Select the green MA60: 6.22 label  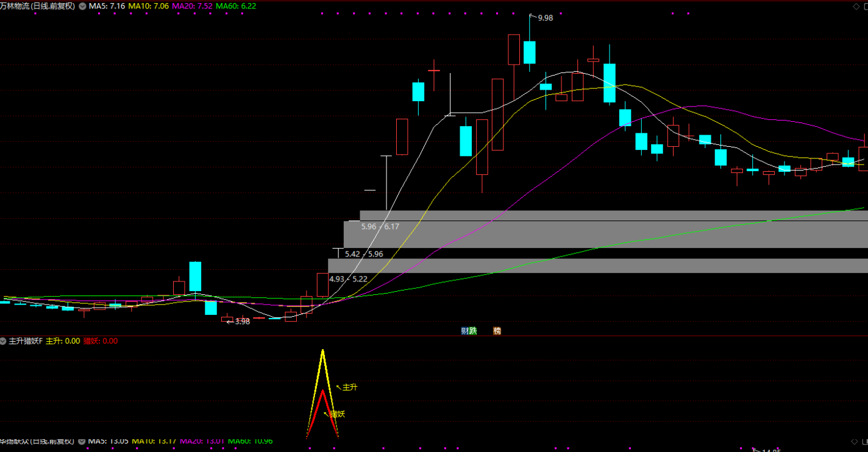(236, 6)
